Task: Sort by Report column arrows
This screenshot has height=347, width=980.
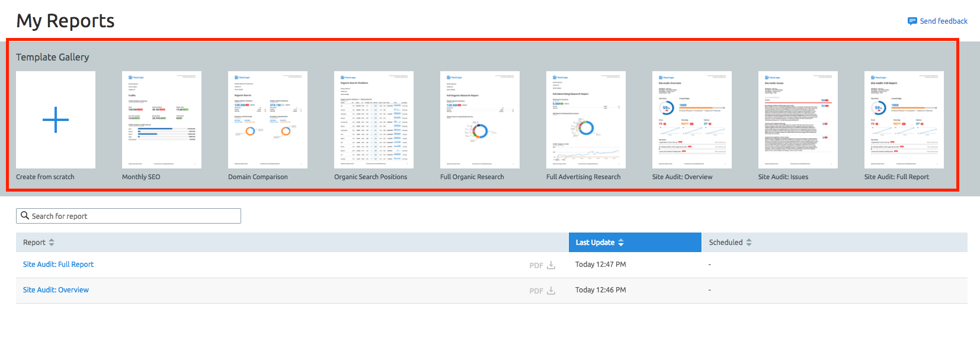Action: tap(52, 243)
